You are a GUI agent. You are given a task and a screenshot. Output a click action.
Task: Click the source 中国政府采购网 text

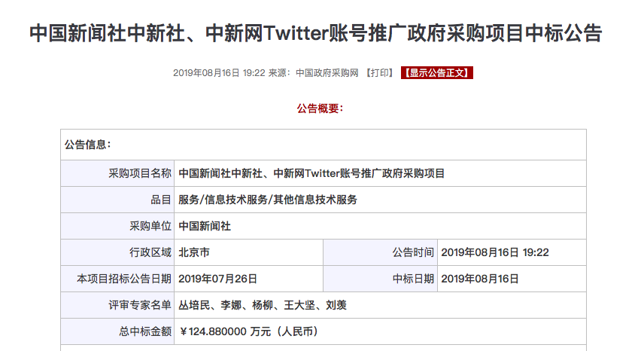[x=327, y=73]
